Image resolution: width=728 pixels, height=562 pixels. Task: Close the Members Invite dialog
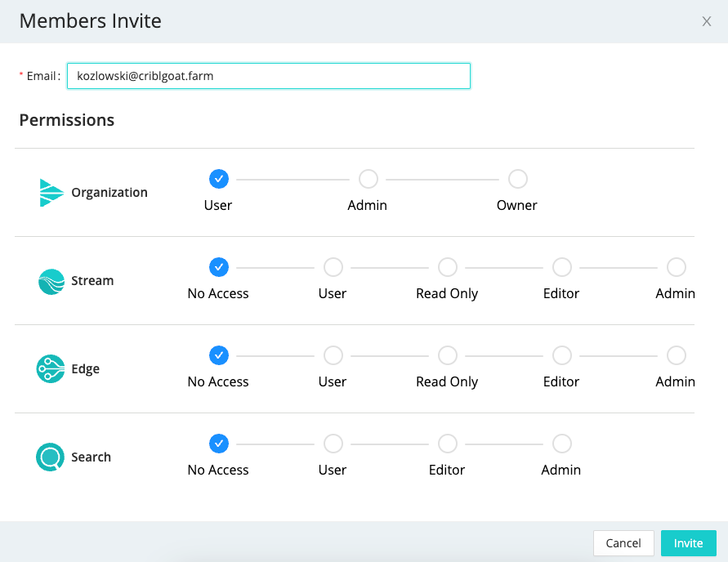coord(707,21)
